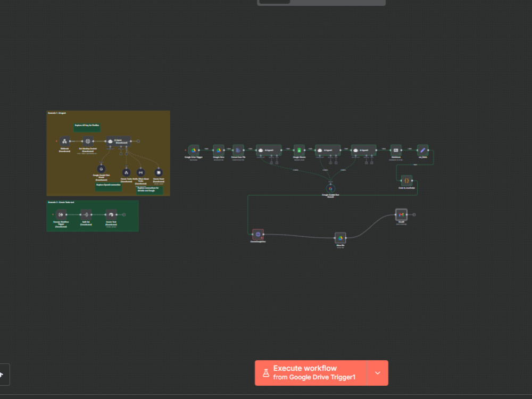
Task: Select the AI Agent node right after Google Sheets
Action: click(x=328, y=150)
